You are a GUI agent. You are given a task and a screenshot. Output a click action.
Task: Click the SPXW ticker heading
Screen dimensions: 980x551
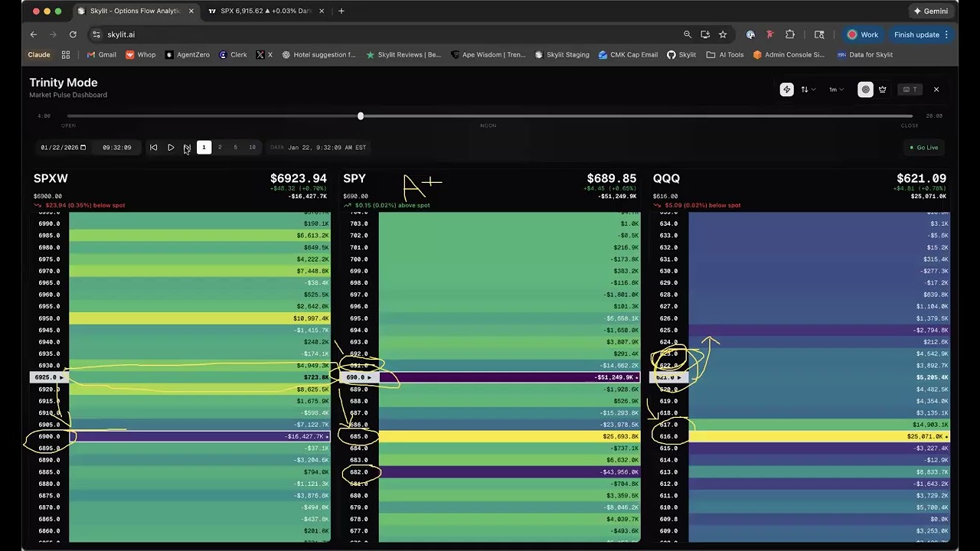51,178
